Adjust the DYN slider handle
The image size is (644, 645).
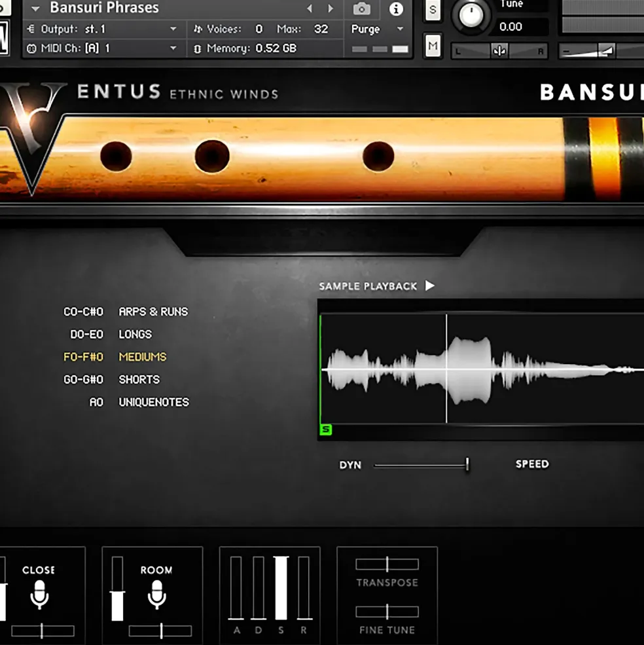pos(467,465)
